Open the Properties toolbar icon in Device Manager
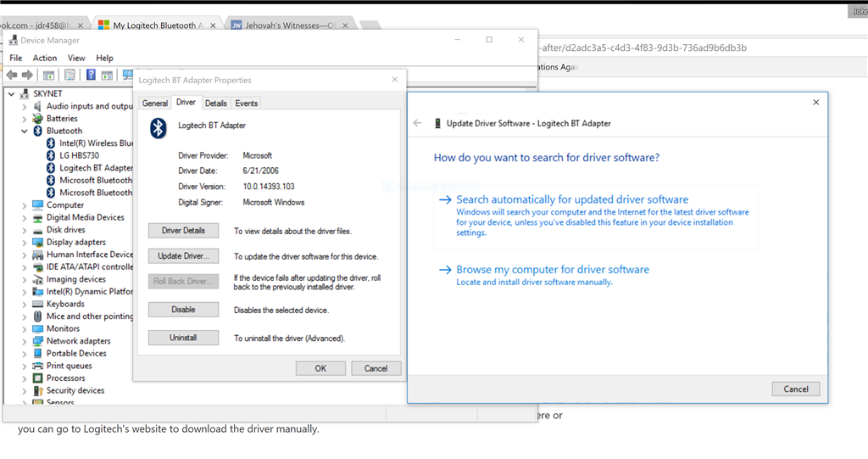This screenshot has width=868, height=459. pyautogui.click(x=70, y=75)
